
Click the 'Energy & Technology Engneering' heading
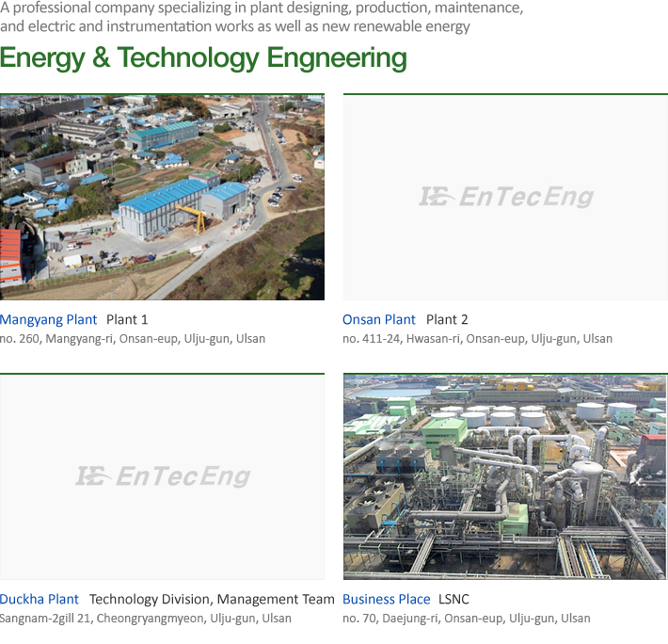coord(203,58)
